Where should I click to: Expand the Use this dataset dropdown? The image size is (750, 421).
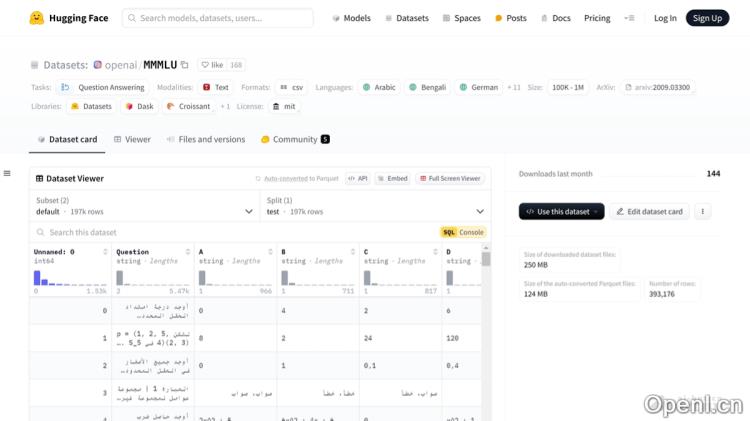click(561, 212)
